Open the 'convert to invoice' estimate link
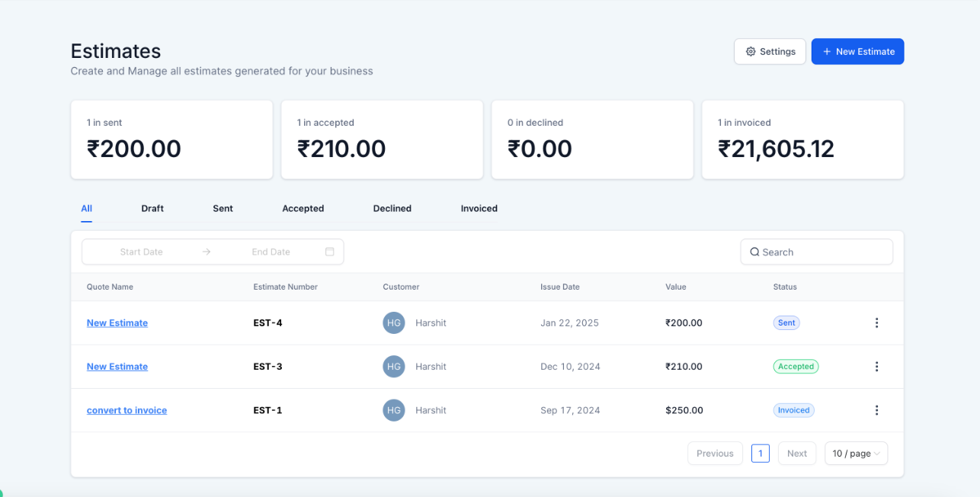Screen dimensions: 980x497 pos(127,410)
